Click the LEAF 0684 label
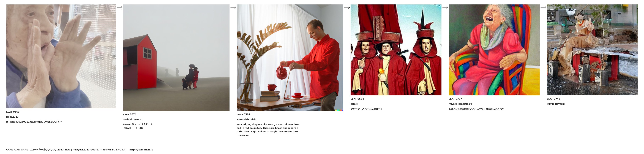The height and width of the screenshot is (154, 644). tap(357, 99)
